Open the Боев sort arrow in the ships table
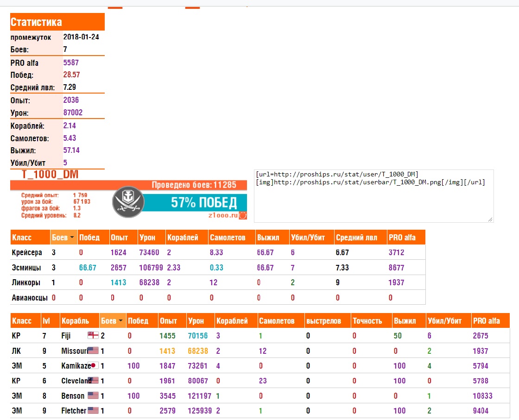The height and width of the screenshot is (420, 519). (x=120, y=320)
